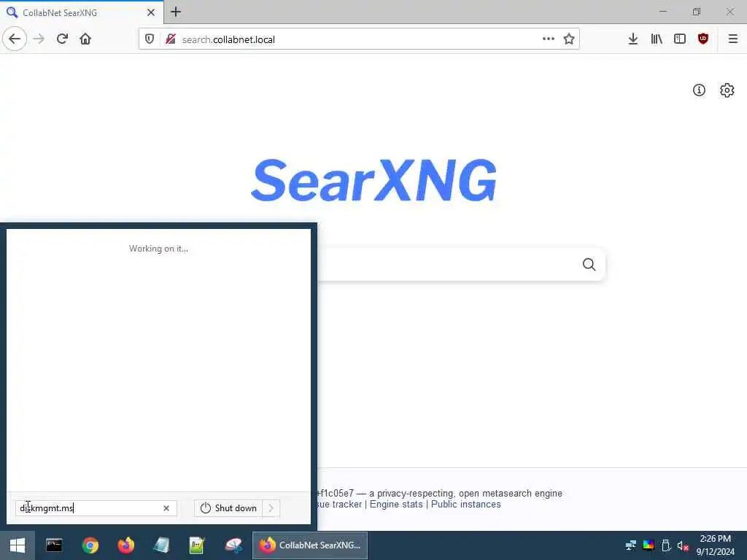747x560 pixels.
Task: Open SearXNG about info icon
Action: pos(699,90)
